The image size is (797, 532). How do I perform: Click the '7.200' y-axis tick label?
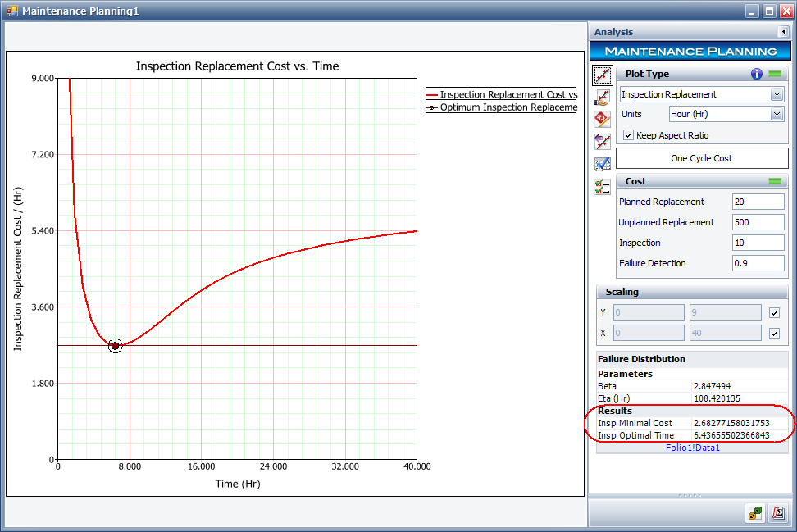43,154
